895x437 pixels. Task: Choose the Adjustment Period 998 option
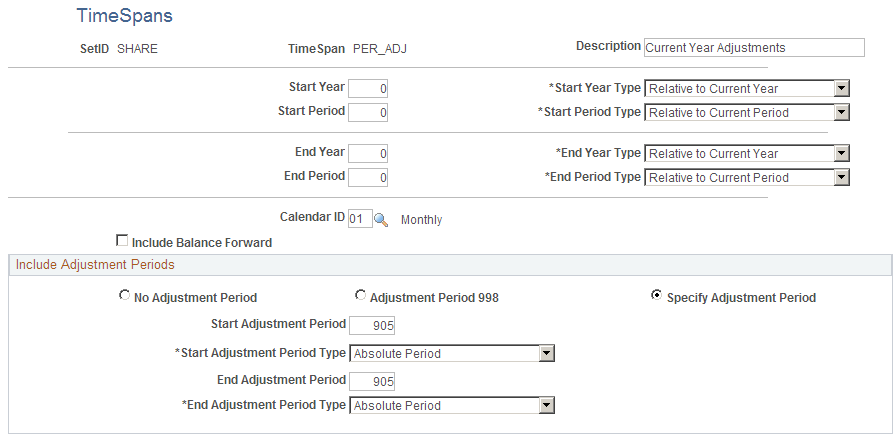coord(360,296)
